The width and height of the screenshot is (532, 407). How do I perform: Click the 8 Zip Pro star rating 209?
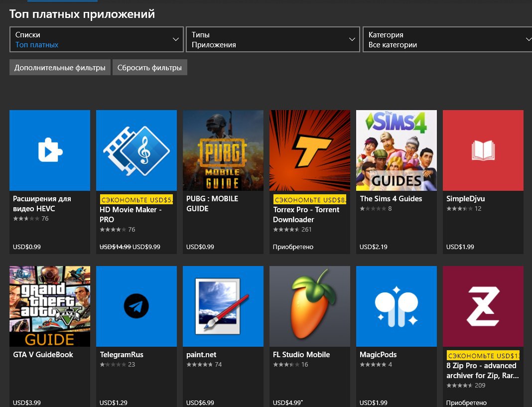click(466, 385)
